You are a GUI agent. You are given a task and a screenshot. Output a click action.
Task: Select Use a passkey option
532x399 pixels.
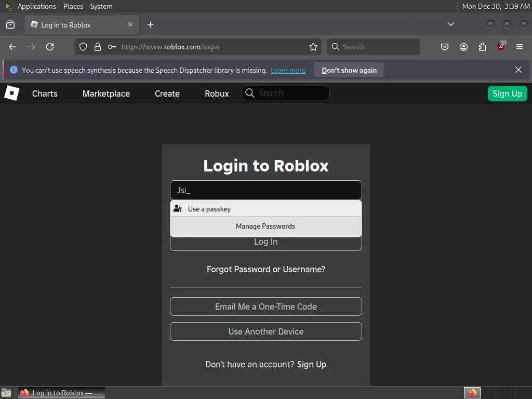(x=265, y=209)
